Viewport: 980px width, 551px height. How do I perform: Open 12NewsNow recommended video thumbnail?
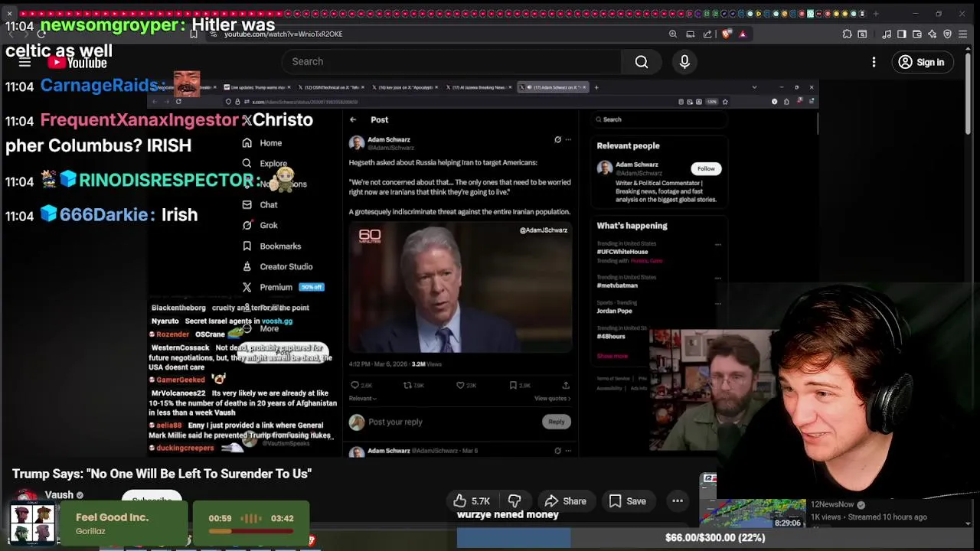(x=753, y=514)
